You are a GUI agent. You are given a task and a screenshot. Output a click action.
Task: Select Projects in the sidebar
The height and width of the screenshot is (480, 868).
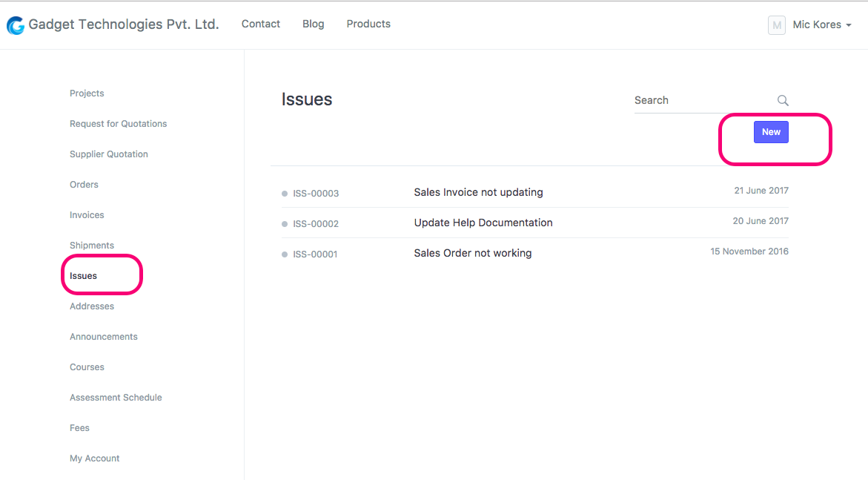click(x=87, y=93)
